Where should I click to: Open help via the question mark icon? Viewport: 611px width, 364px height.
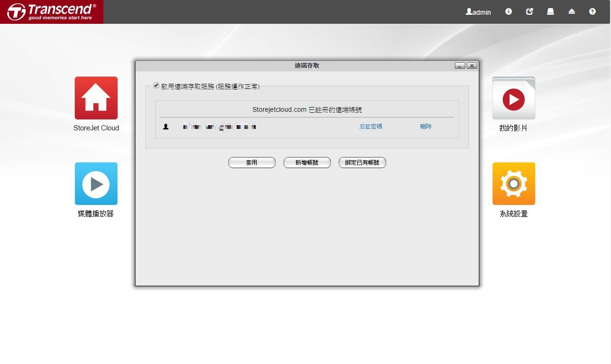coord(592,11)
